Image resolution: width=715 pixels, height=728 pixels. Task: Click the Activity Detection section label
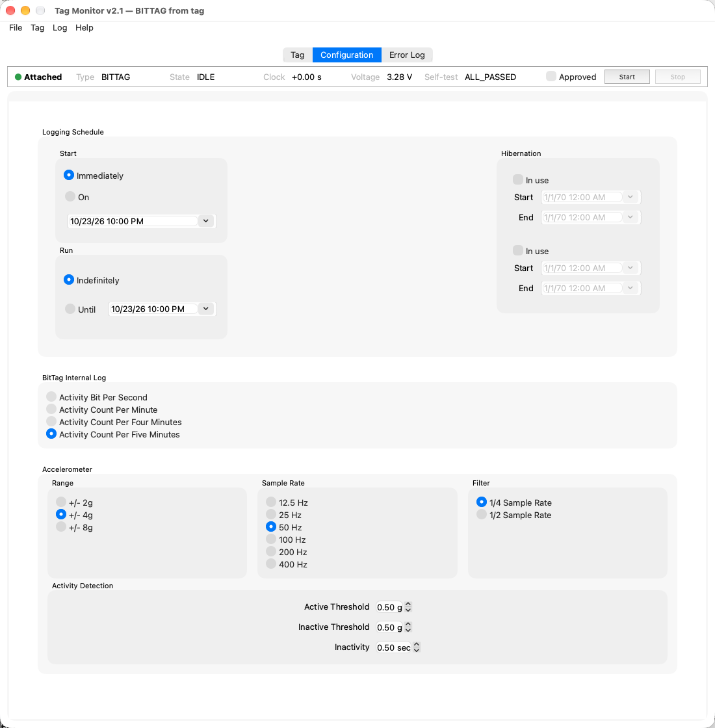coord(83,586)
